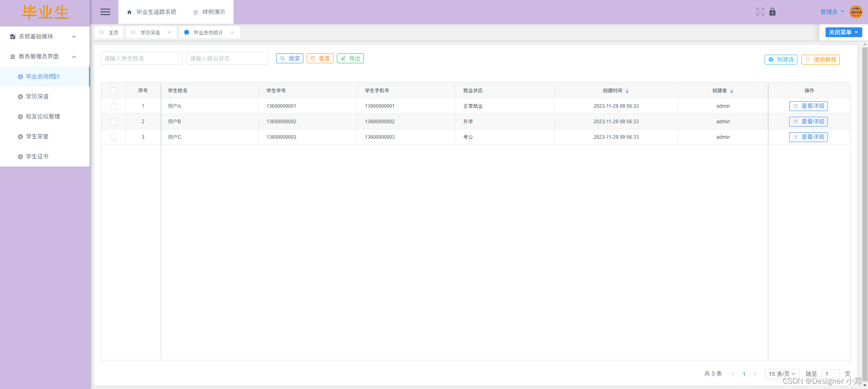Open the 关闭菜单 dropdown
The height and width of the screenshot is (389, 868).
tap(844, 32)
